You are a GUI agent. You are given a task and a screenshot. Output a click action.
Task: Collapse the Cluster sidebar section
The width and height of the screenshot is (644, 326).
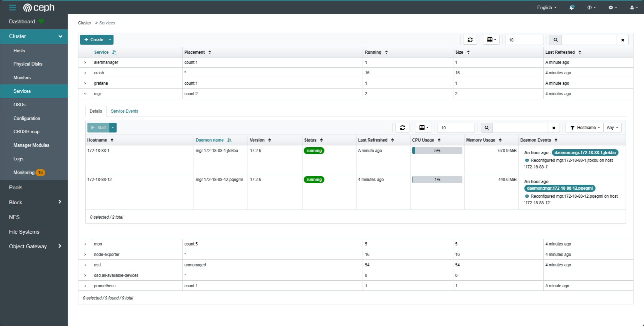34,36
